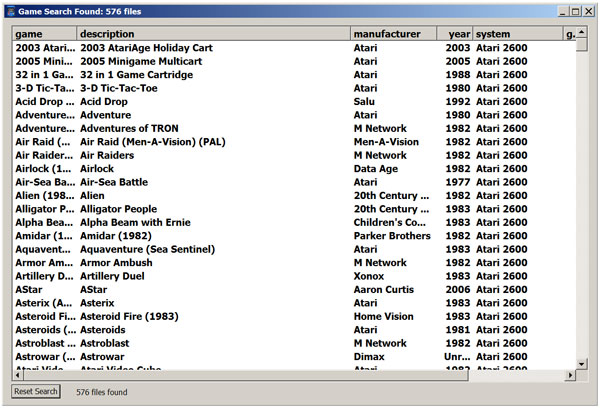Click the Reset Search button
Image resolution: width=600 pixels, height=409 pixels.
[36, 392]
